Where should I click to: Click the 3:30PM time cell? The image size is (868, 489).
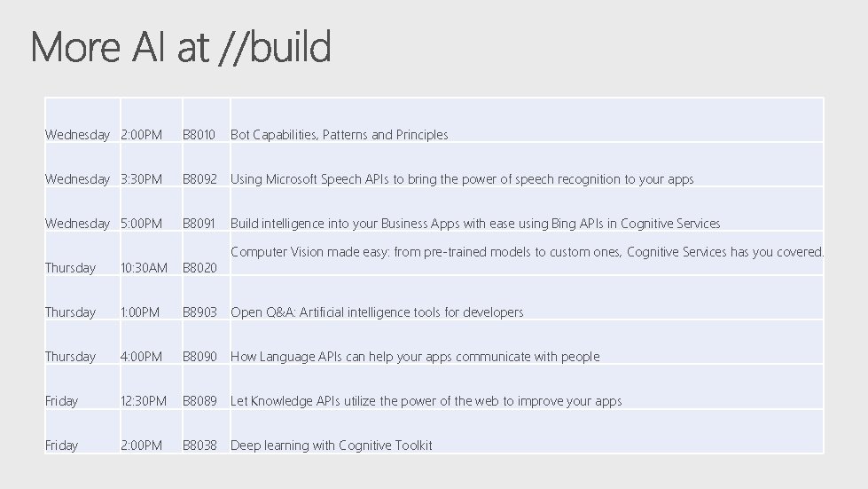142,179
